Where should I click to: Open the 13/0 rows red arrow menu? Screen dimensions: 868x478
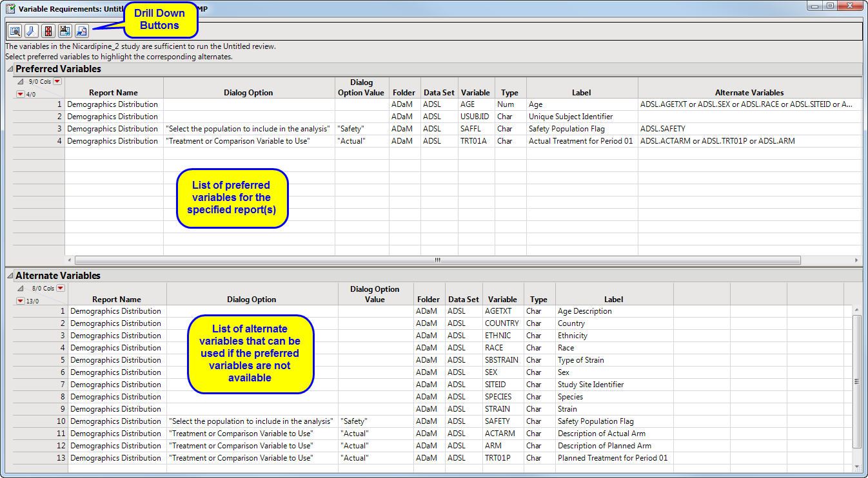[20, 301]
